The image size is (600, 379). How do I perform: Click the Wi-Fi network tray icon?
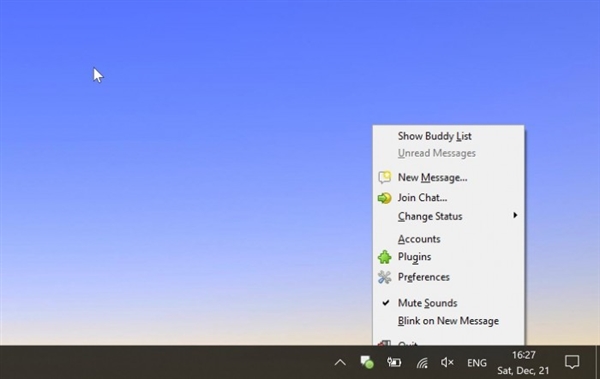pos(422,362)
